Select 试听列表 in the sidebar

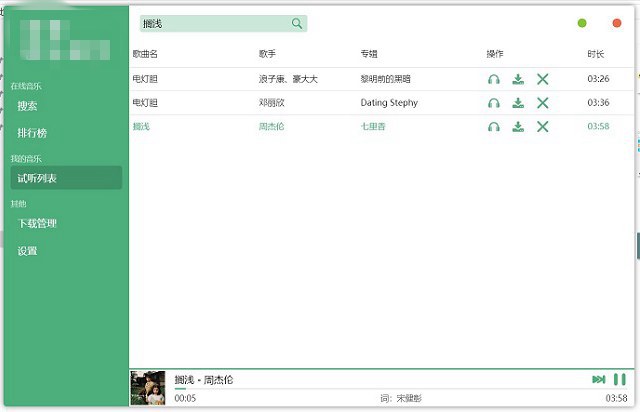click(66, 178)
